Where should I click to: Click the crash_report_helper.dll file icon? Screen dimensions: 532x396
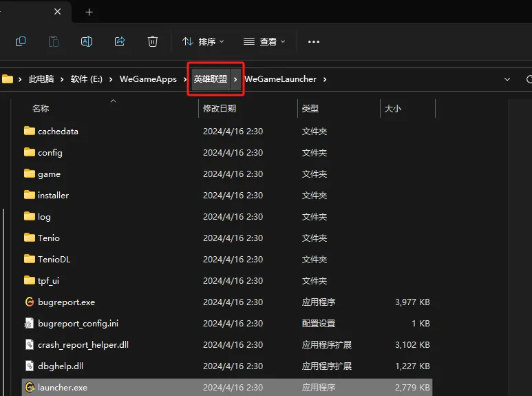(30, 344)
